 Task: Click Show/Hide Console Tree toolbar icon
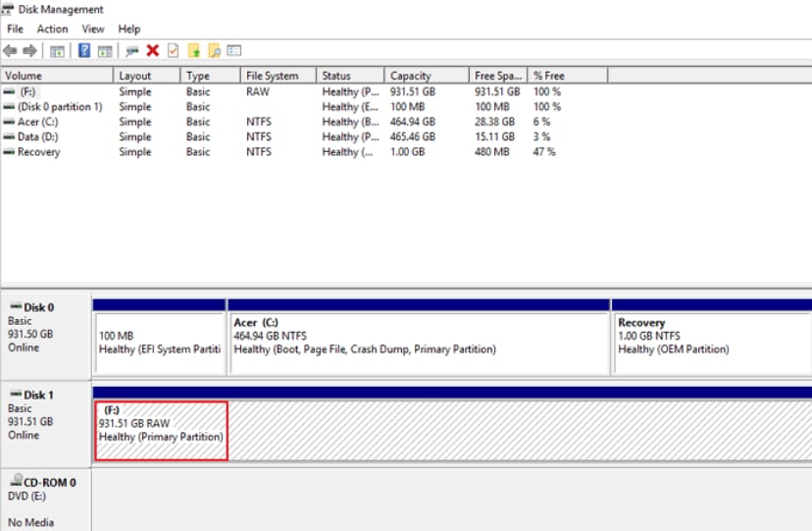click(57, 51)
